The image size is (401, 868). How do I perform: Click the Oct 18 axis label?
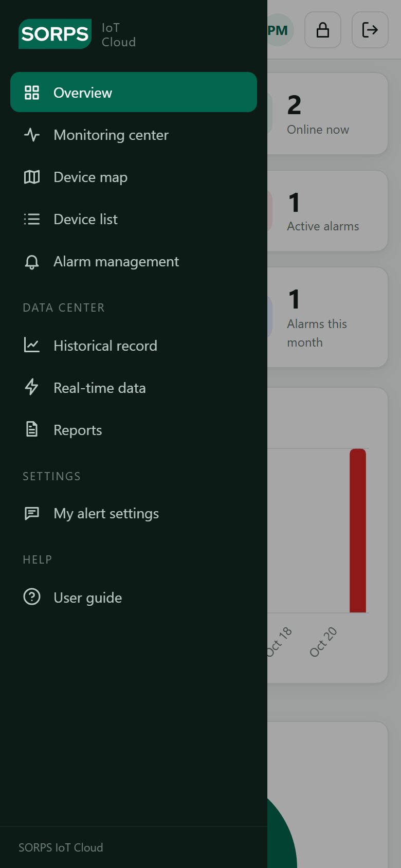tap(279, 642)
